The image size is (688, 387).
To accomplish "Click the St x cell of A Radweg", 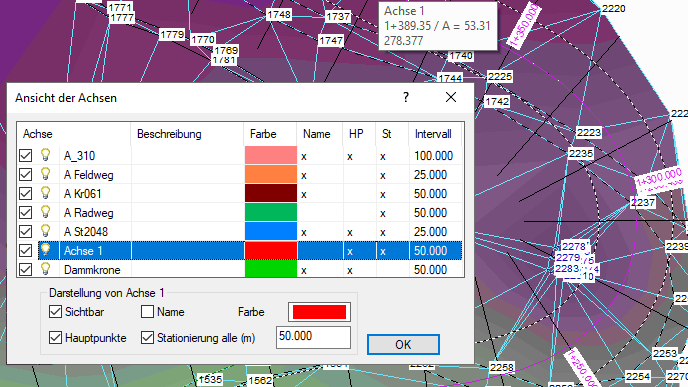I will [383, 213].
